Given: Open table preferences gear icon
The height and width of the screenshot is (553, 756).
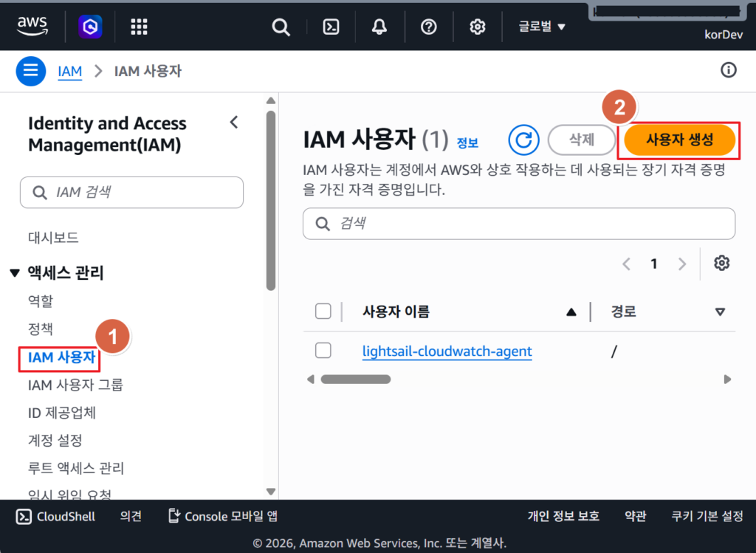Looking at the screenshot, I should pos(721,264).
